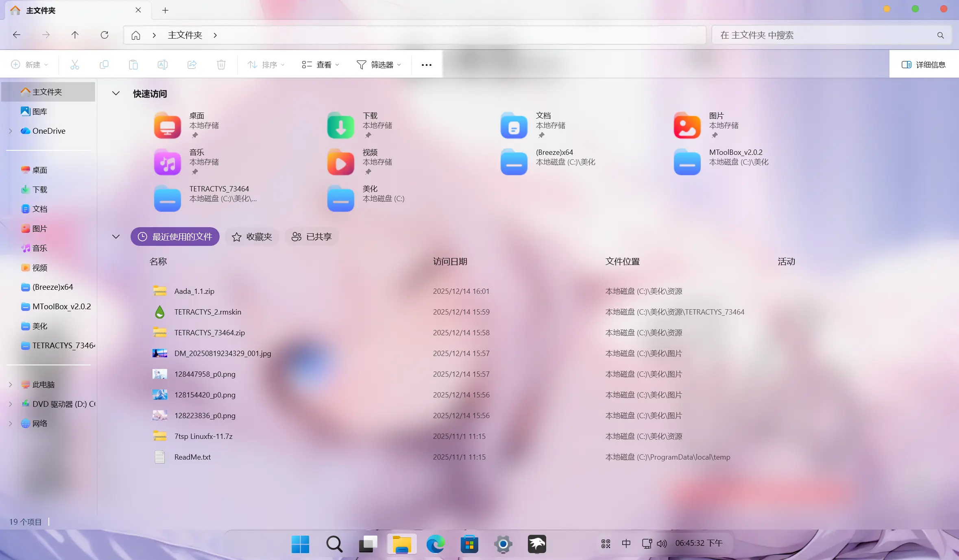The height and width of the screenshot is (560, 959).
Task: Click the 在主文件夹中搜索 search box
Action: [830, 35]
